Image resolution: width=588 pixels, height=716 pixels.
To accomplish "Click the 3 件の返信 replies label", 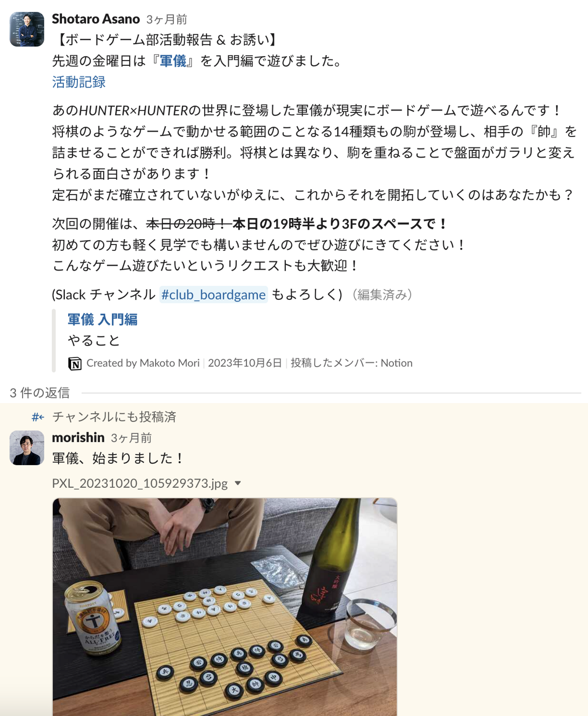I will point(40,393).
